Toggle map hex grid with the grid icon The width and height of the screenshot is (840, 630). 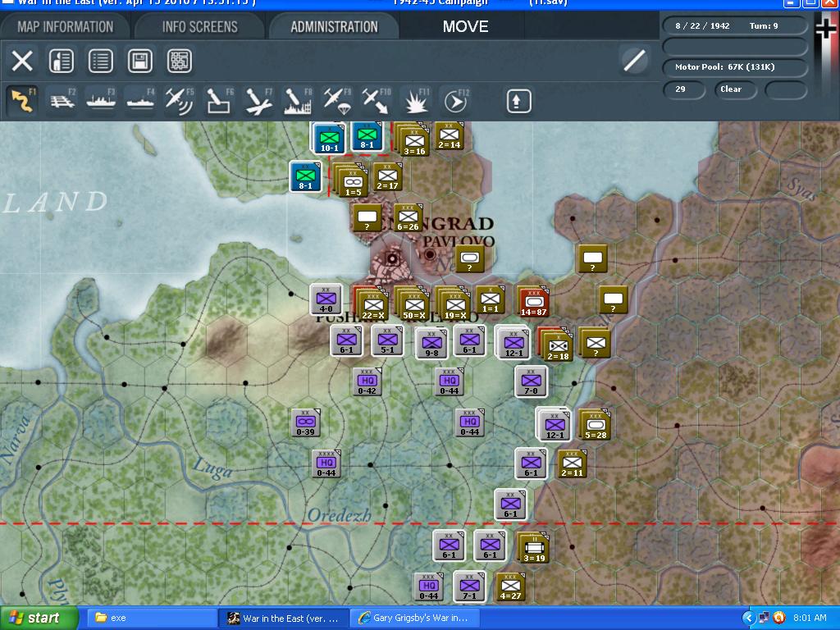click(x=178, y=61)
